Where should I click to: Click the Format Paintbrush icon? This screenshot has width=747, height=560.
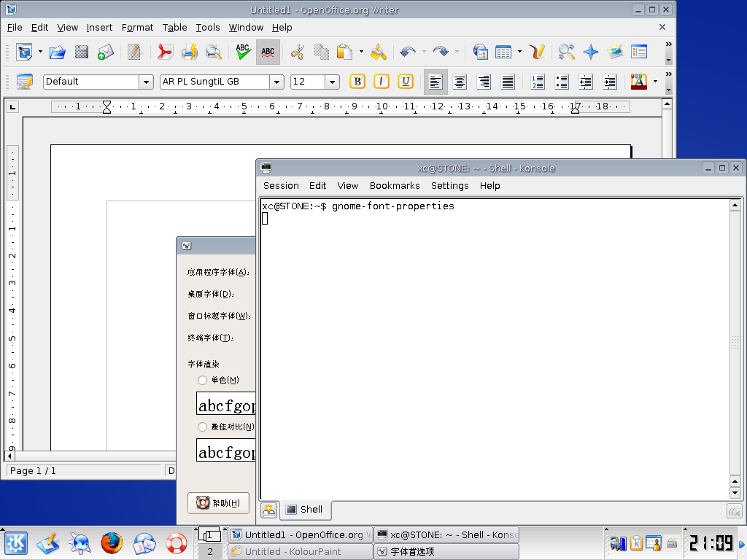(379, 52)
